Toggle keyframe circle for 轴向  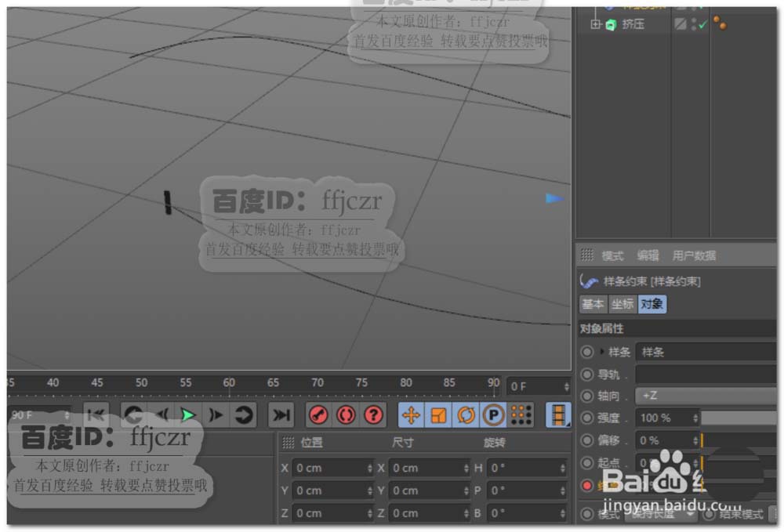pos(587,396)
